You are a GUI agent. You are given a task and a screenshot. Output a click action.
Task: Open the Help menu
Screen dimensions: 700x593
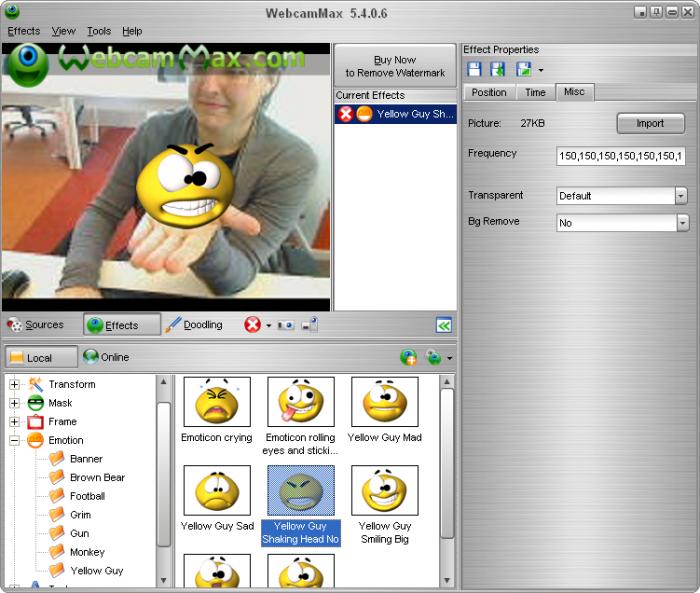click(x=132, y=31)
